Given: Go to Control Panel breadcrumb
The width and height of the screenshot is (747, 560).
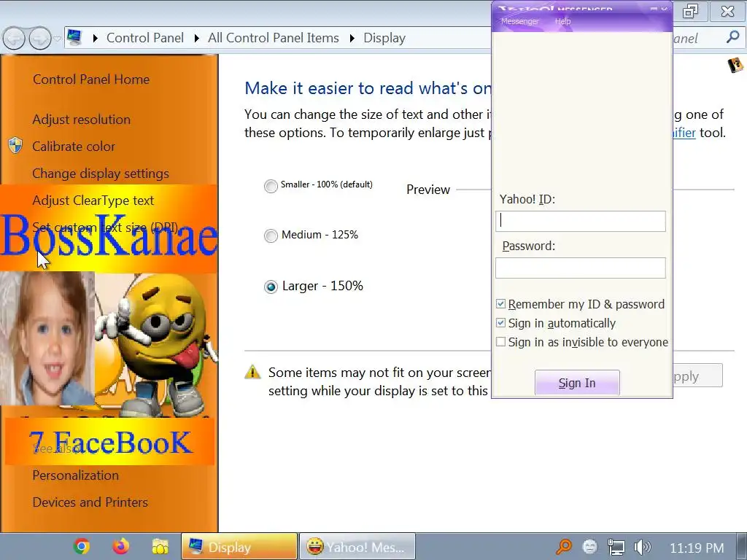Looking at the screenshot, I should pos(145,38).
